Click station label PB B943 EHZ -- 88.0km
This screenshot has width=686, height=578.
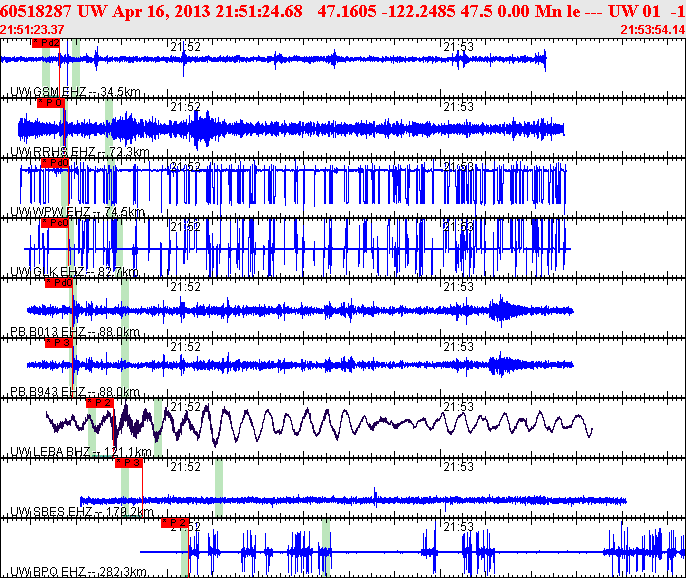coord(75,392)
